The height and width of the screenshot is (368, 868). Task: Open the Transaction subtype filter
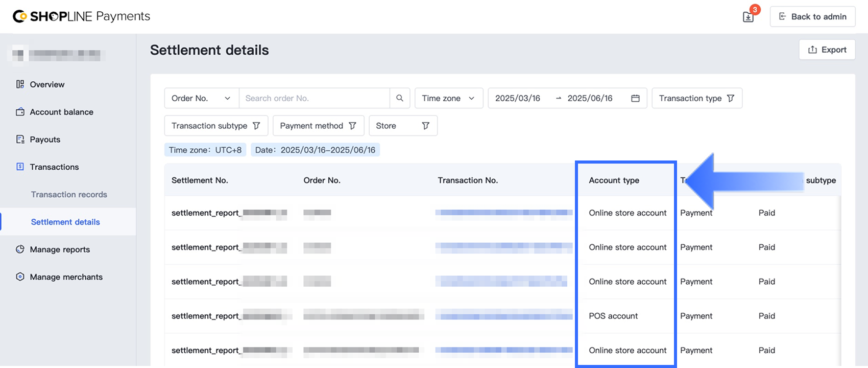coord(216,126)
